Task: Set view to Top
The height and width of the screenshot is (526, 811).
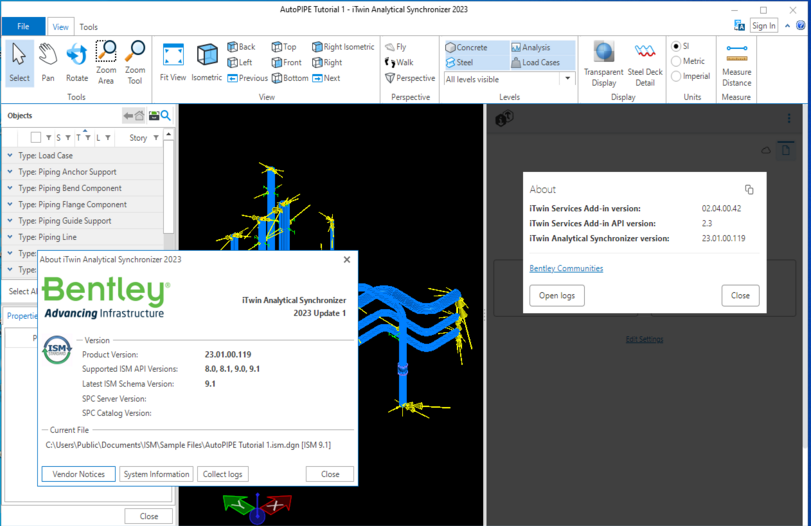Action: point(284,47)
